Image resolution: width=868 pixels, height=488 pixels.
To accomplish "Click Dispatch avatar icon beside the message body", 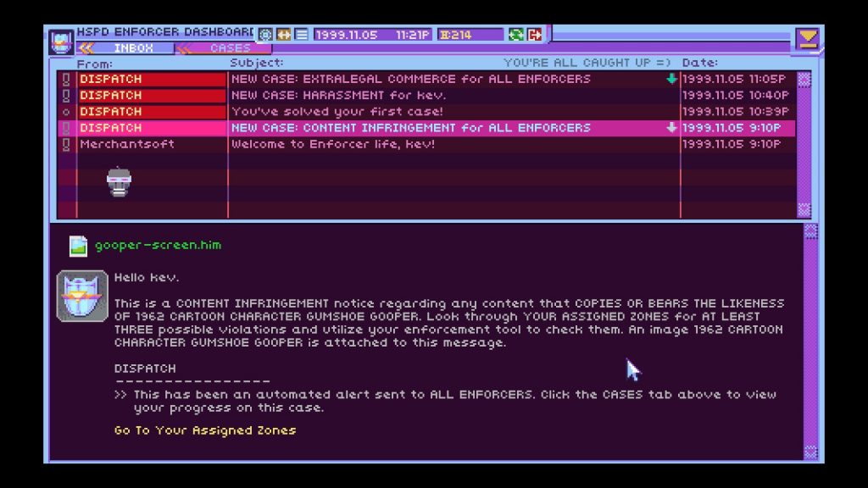I will 81,296.
